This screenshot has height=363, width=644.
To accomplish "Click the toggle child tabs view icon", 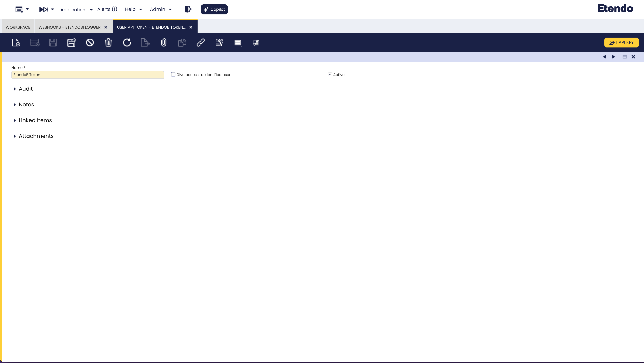I will pos(238,43).
